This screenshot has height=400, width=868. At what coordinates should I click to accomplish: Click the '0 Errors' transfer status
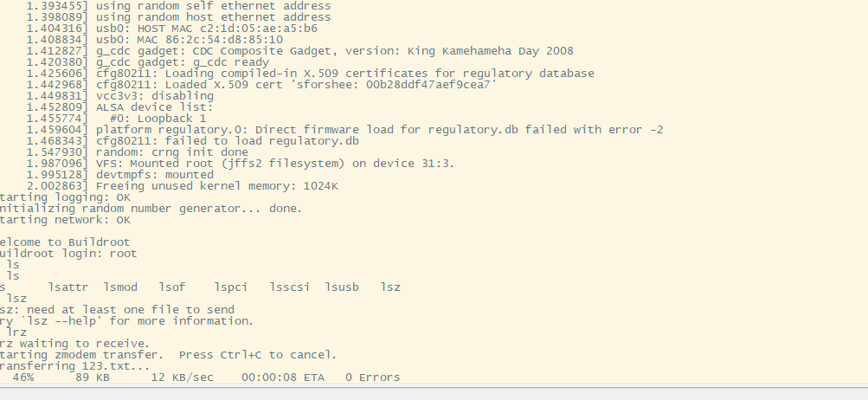(372, 377)
